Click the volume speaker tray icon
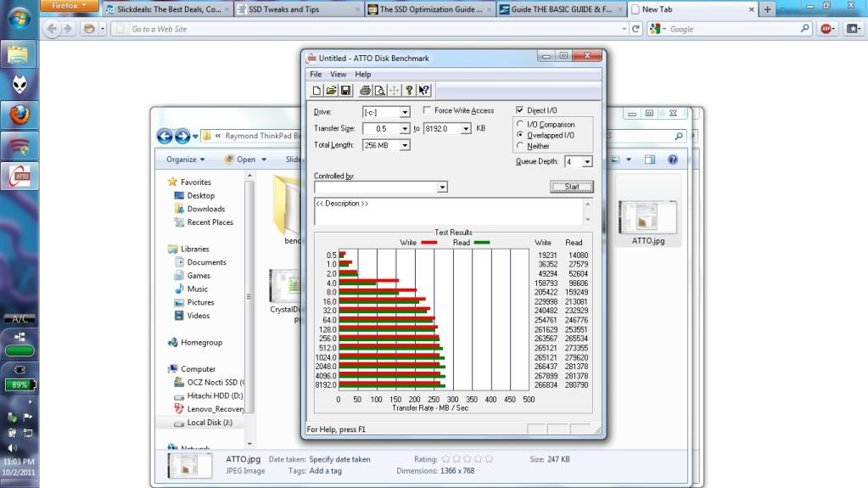Screen dimensions: 868x488 click(12, 447)
